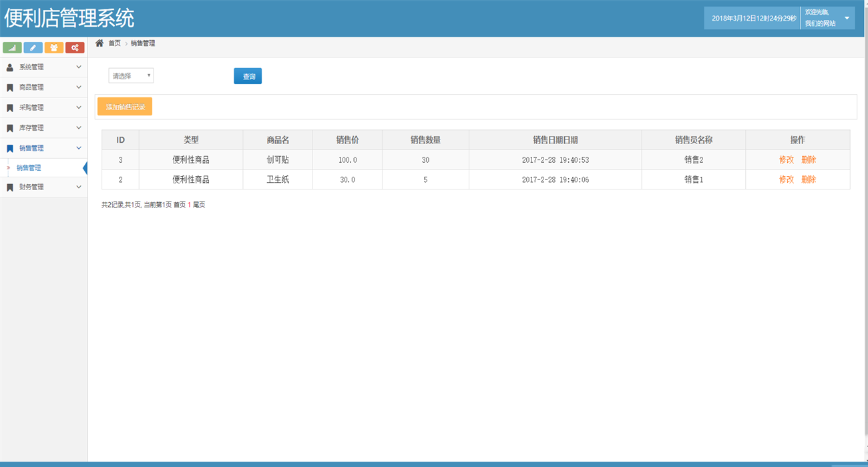Viewport: 868px width, 467px height.
Task: Click the ID 2 cell
Action: tap(121, 179)
